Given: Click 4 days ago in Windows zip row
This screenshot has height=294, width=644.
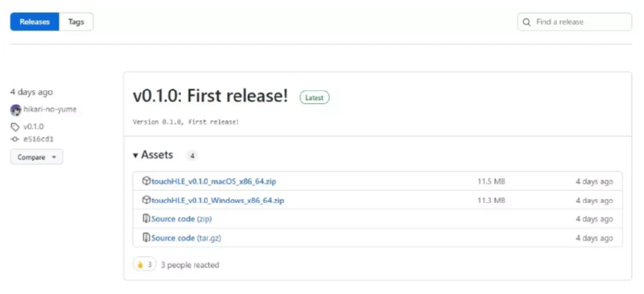Looking at the screenshot, I should pyautogui.click(x=594, y=201).
